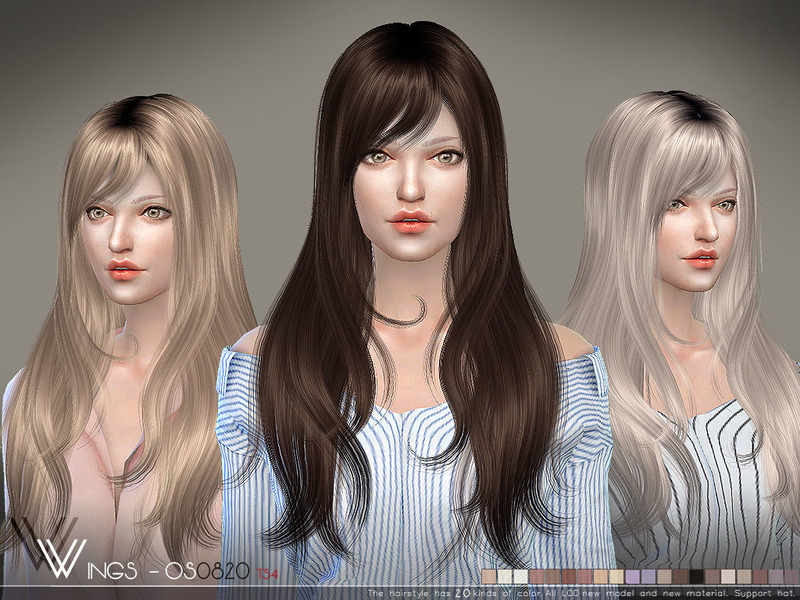Select the black hair color swatch
Viewport: 800px width, 600px height.
(695, 577)
